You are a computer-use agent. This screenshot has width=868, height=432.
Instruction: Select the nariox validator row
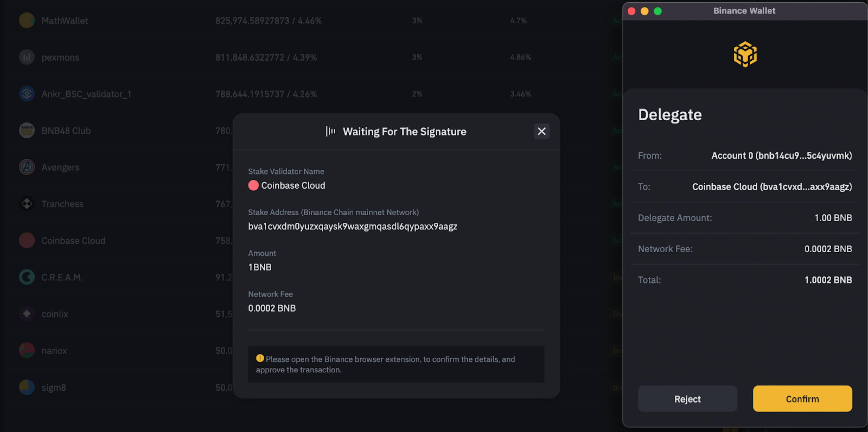click(54, 350)
